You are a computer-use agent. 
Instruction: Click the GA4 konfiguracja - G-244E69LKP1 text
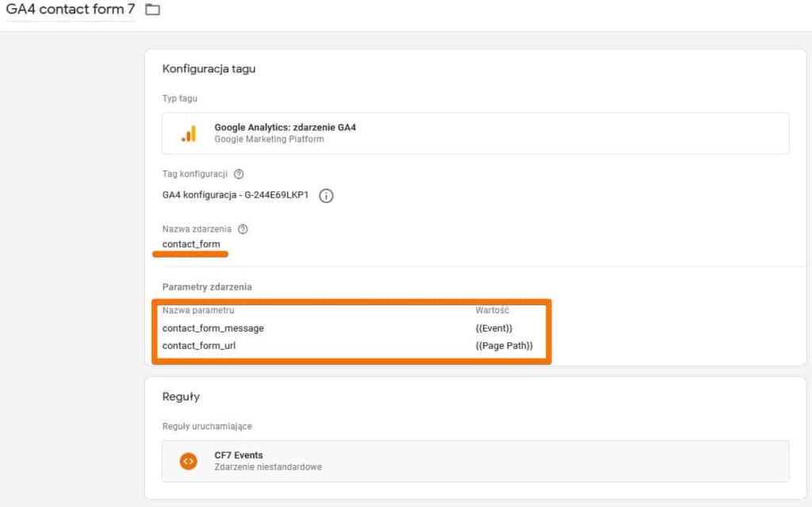click(x=235, y=194)
